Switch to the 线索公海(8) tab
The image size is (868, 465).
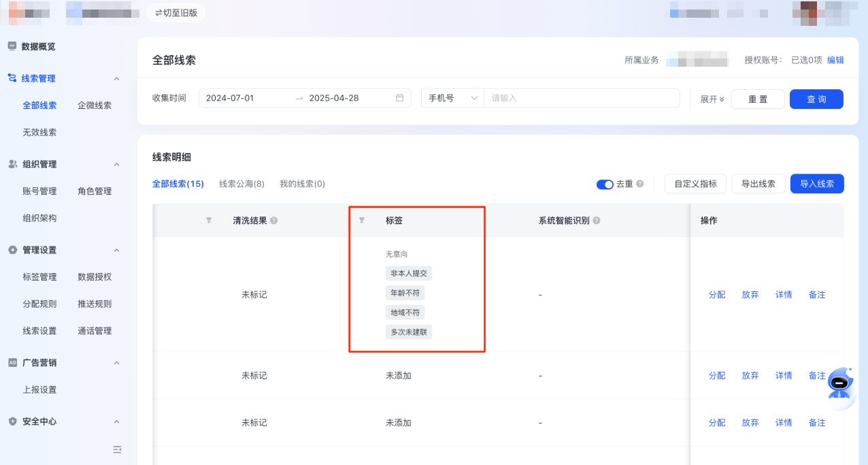pos(242,183)
